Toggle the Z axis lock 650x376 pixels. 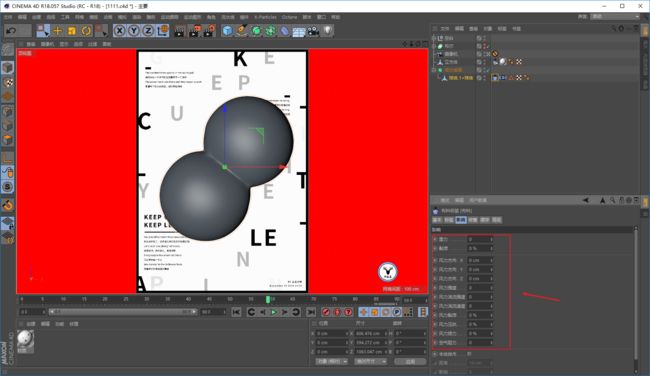(x=148, y=31)
